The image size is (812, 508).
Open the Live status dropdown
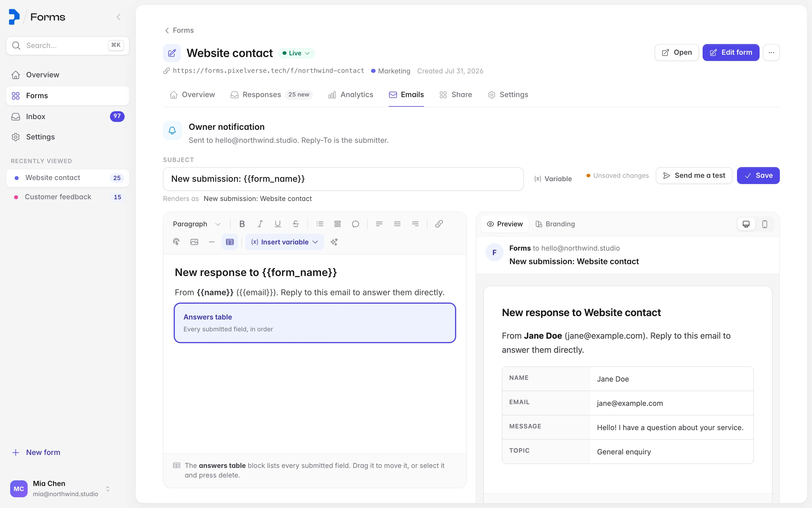tap(296, 53)
